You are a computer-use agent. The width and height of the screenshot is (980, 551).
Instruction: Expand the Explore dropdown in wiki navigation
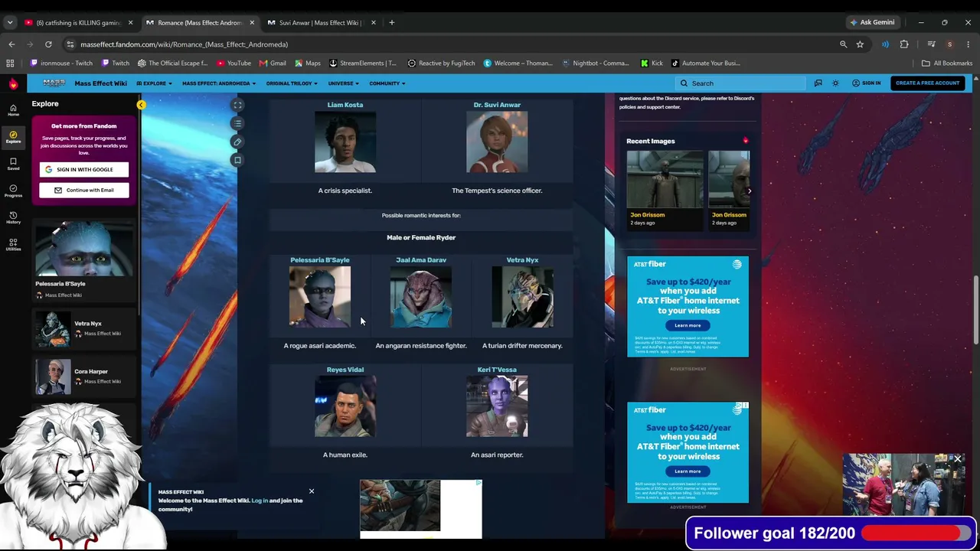pyautogui.click(x=154, y=83)
